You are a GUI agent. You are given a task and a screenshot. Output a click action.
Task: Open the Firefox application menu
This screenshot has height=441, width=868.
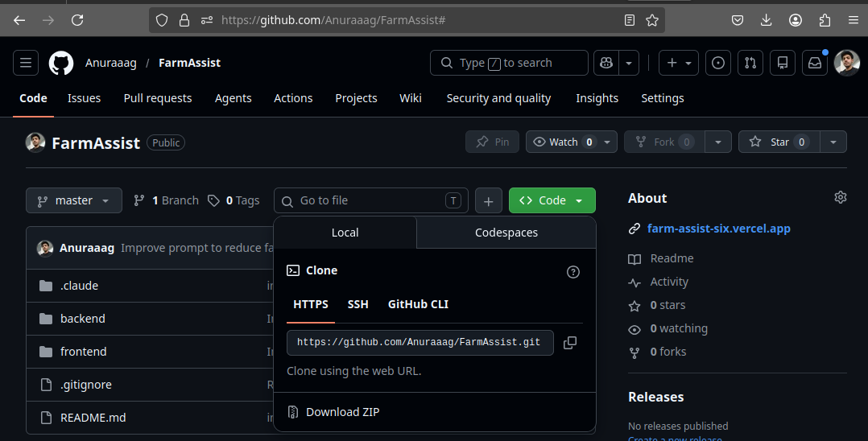tap(854, 20)
